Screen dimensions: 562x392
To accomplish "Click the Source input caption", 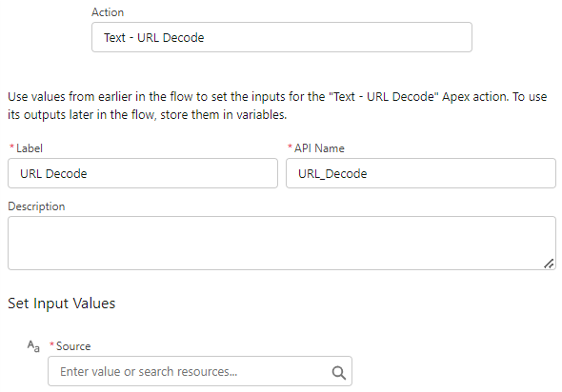I will [x=73, y=346].
